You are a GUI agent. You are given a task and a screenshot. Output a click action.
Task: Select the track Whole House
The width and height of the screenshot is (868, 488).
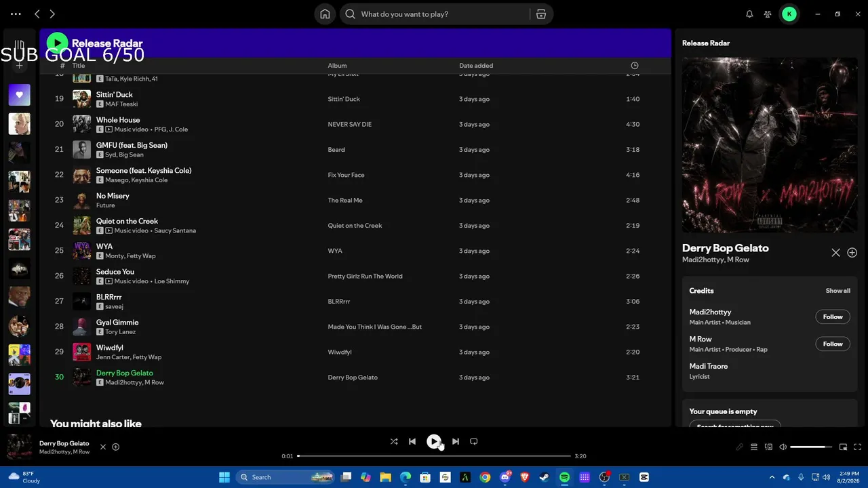pyautogui.click(x=118, y=120)
